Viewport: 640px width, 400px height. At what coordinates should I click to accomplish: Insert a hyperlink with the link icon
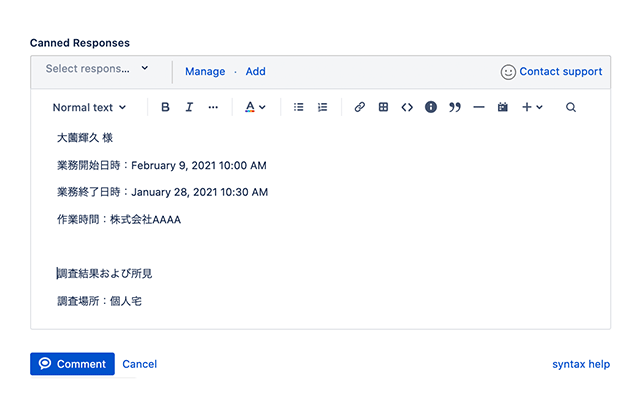coord(359,107)
